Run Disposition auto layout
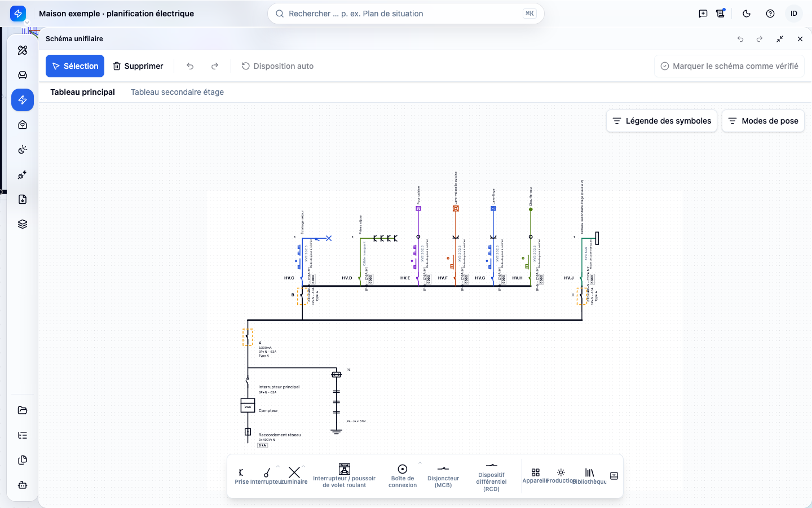The height and width of the screenshot is (508, 812). tap(277, 66)
